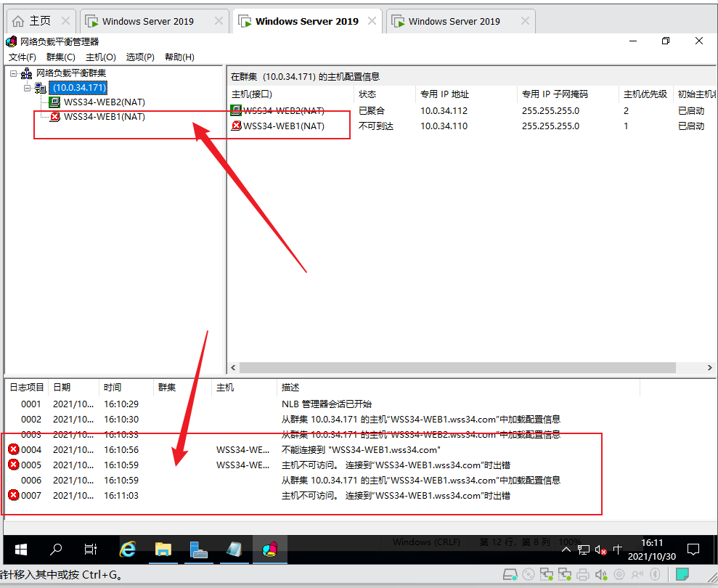Open the 选项(P) menu
Viewport: 718px width, 588px height.
(140, 57)
